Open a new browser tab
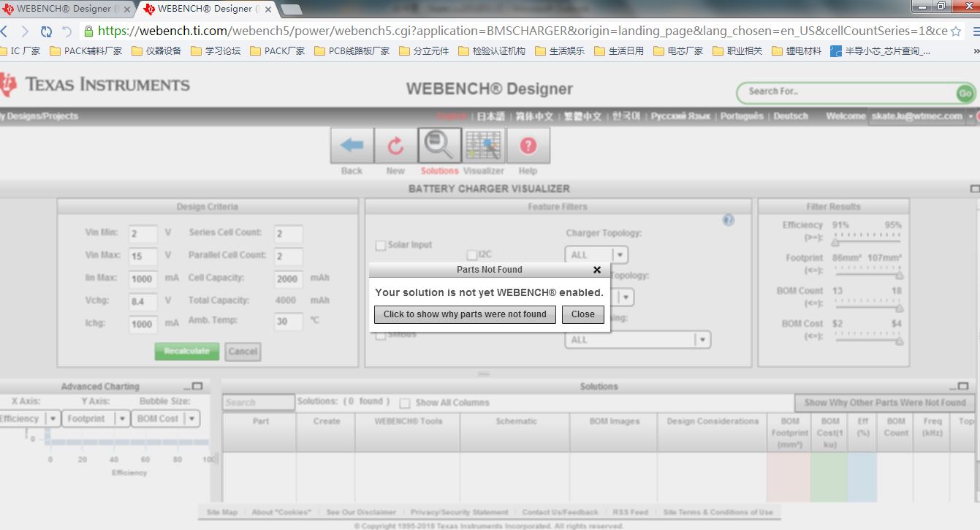 click(x=292, y=10)
